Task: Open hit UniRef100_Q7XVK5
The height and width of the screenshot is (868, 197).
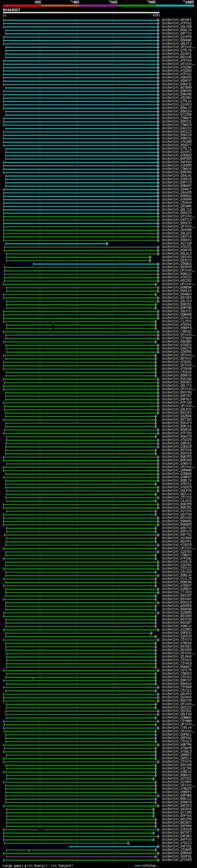Action: 177,860
